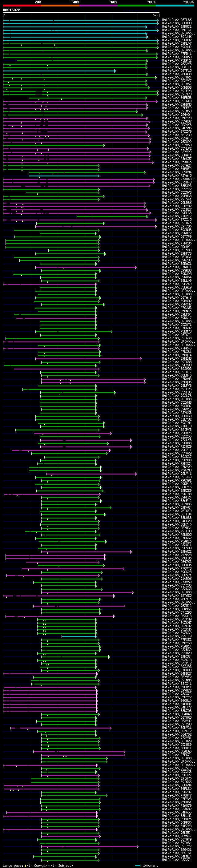Select hit UniRef100_Q940Q4

[x=177, y=115]
